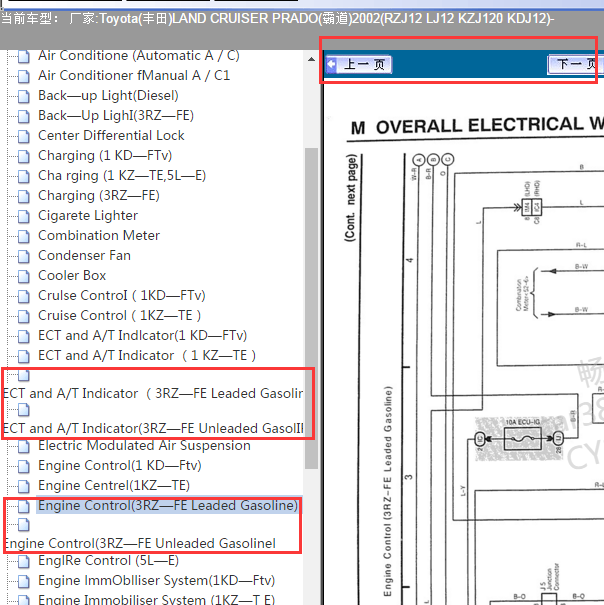Screen dimensions: 604x605
Task: Select Back—up Light(Diesel) item
Action: coord(108,96)
